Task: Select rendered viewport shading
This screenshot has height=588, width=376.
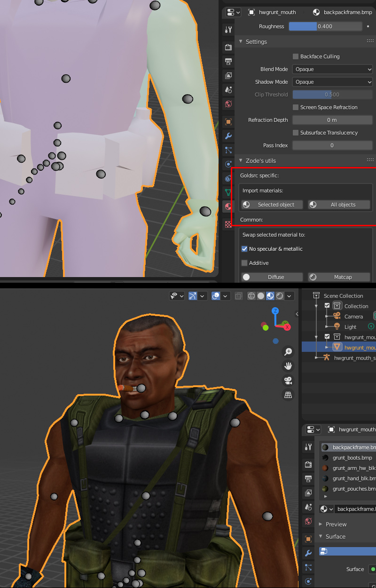Action: point(280,296)
